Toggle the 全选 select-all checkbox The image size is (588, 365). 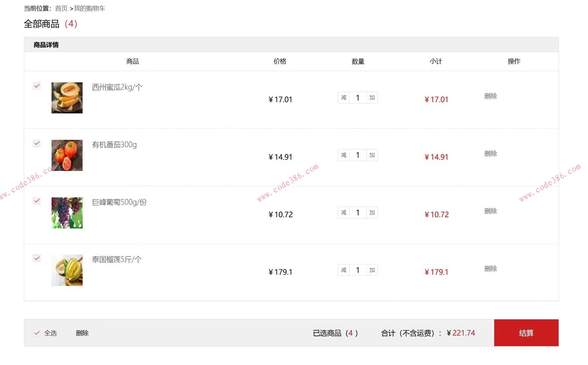[36, 333]
